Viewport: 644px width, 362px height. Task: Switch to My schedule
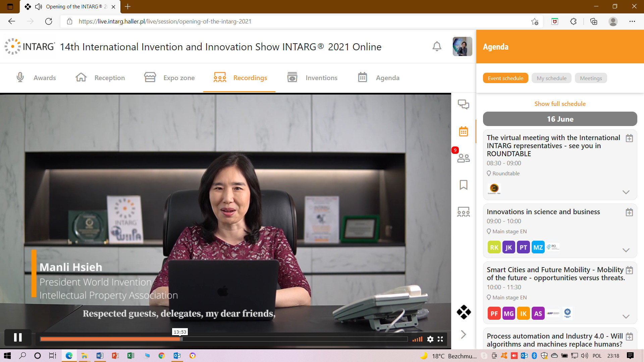551,78
